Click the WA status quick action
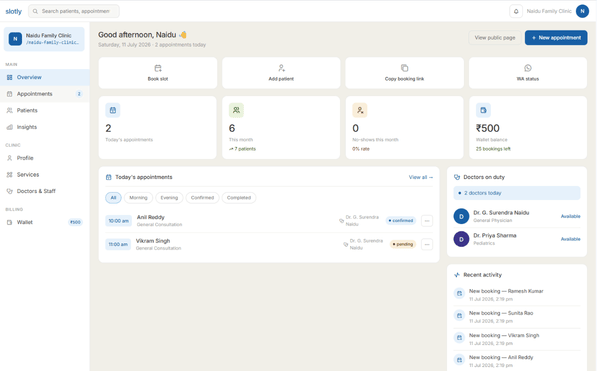Screen dimensions: 597x371 click(x=528, y=73)
